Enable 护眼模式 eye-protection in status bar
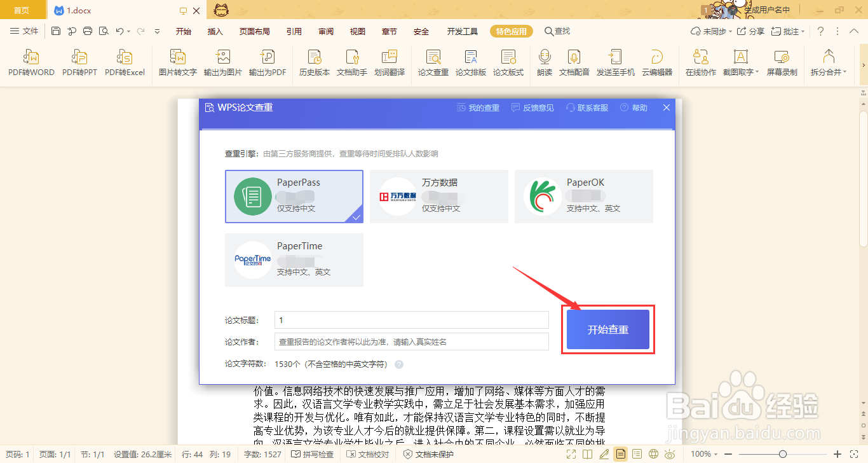 pos(669,454)
